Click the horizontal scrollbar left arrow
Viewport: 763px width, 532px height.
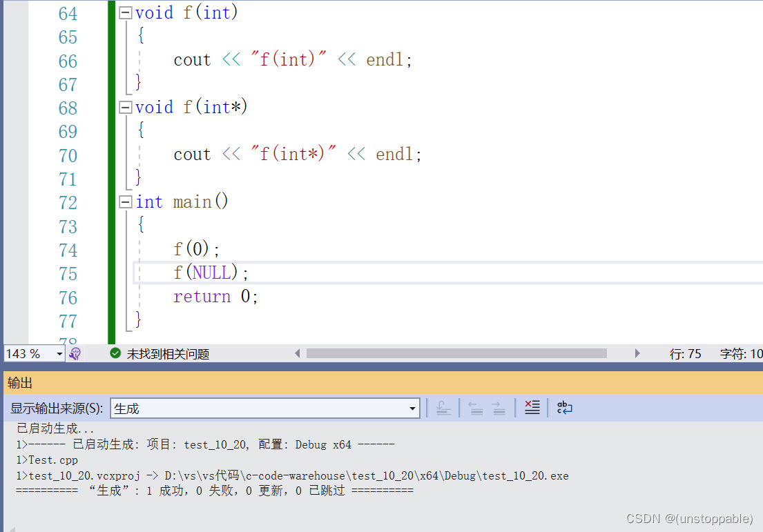click(x=297, y=353)
